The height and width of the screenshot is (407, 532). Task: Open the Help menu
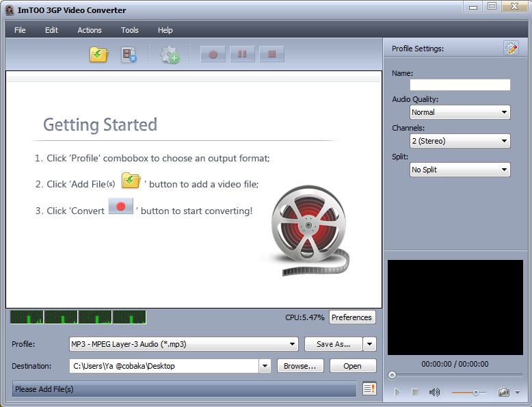[165, 30]
